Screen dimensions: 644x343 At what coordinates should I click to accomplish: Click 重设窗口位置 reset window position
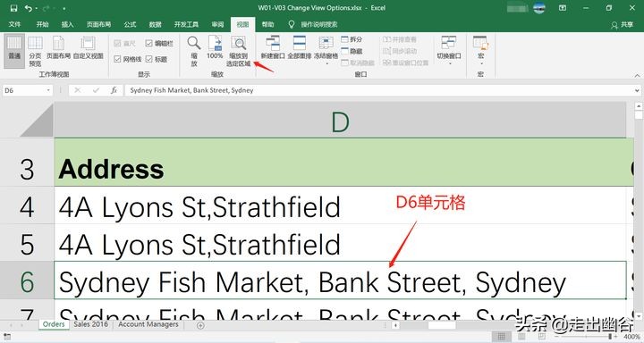point(405,63)
